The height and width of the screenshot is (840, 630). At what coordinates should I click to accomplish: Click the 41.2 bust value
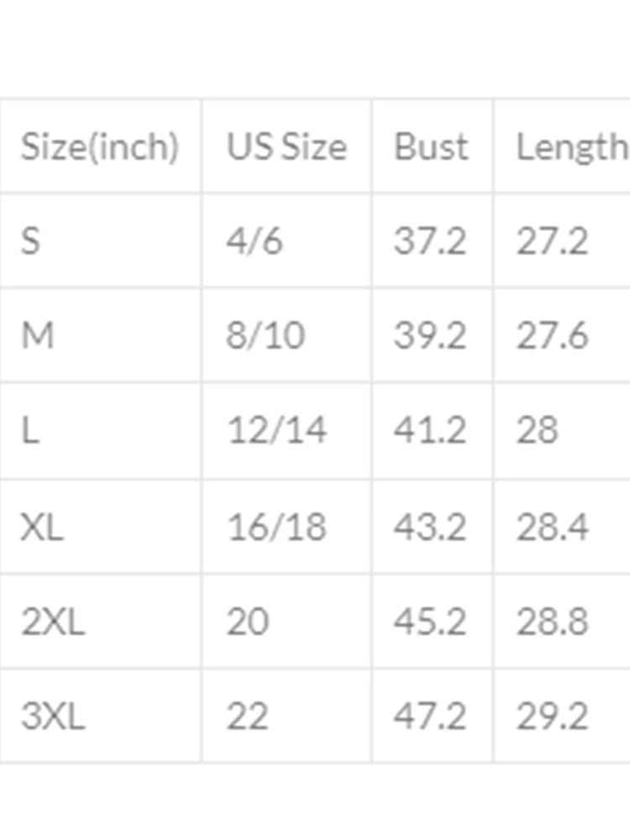429,430
